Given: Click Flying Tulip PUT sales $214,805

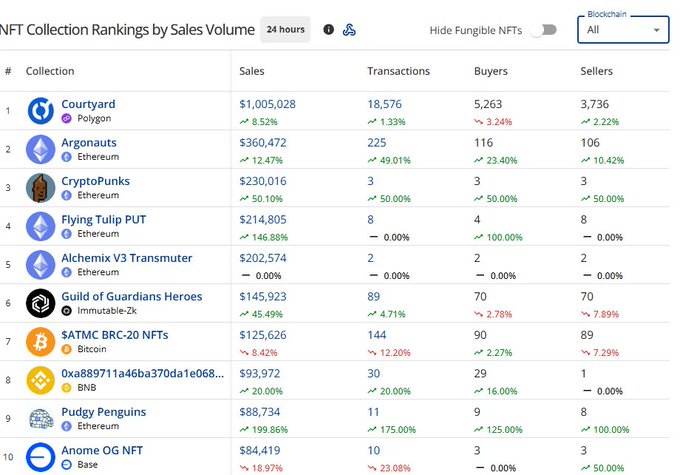Looking at the screenshot, I should (263, 219).
